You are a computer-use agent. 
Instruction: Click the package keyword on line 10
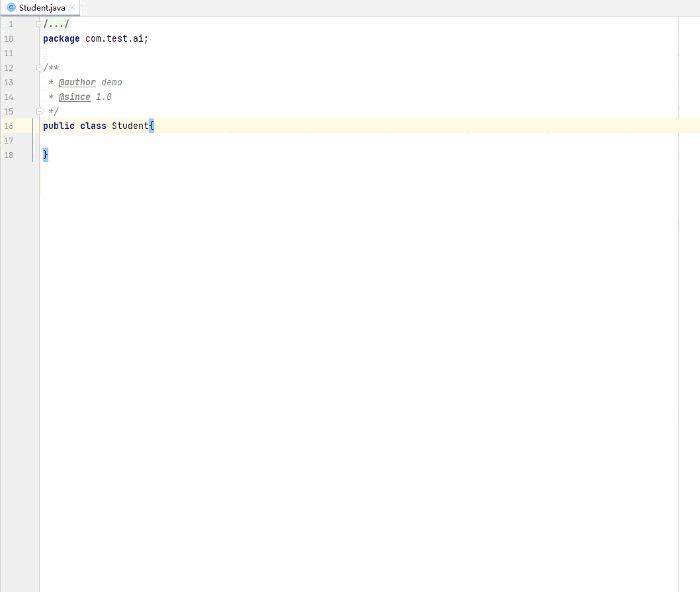click(x=61, y=39)
